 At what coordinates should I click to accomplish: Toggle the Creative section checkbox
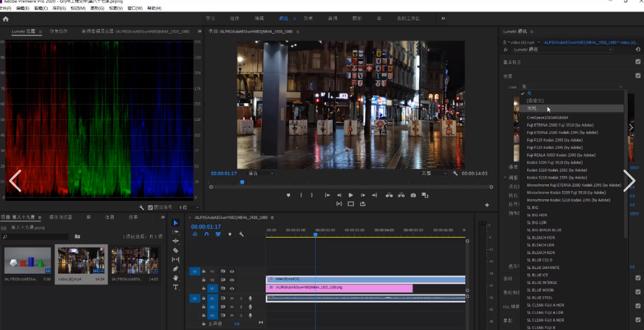[x=638, y=76]
